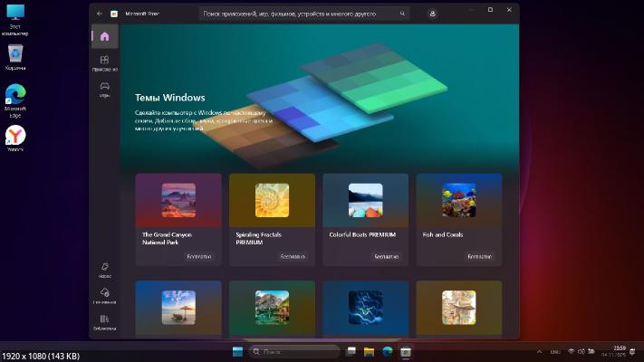Screen dimensions: 644x362
Task: Open Windows Start menu on taskbar
Action: [237, 351]
